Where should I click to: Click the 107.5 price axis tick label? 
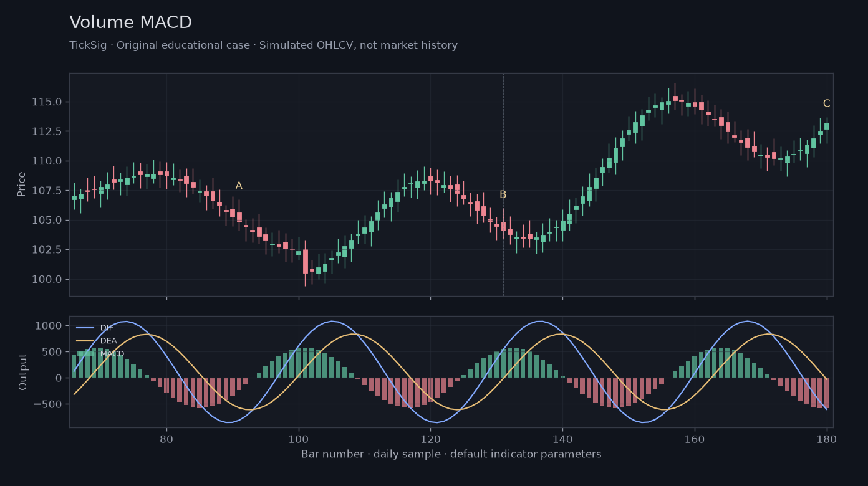click(47, 190)
